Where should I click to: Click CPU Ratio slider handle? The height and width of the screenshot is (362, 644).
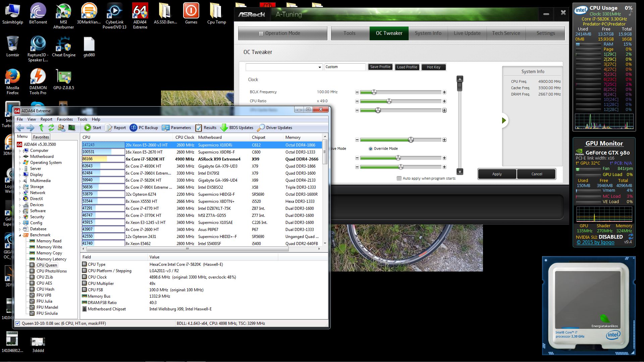(389, 101)
